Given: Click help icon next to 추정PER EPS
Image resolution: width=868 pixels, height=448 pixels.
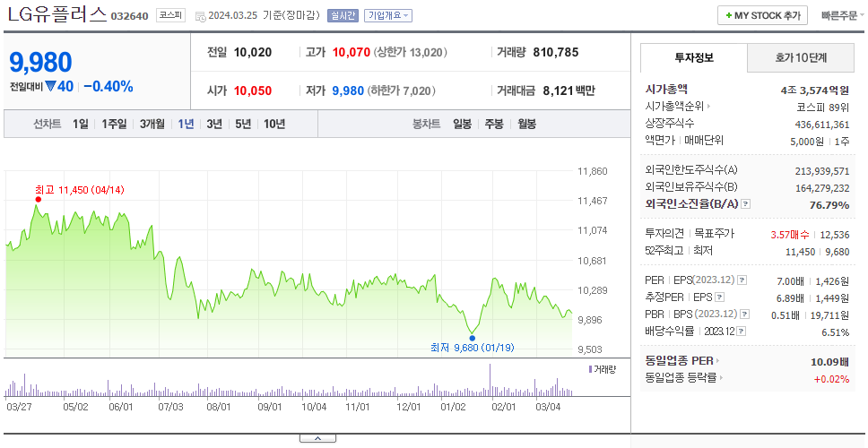Looking at the screenshot, I should pyautogui.click(x=719, y=297).
